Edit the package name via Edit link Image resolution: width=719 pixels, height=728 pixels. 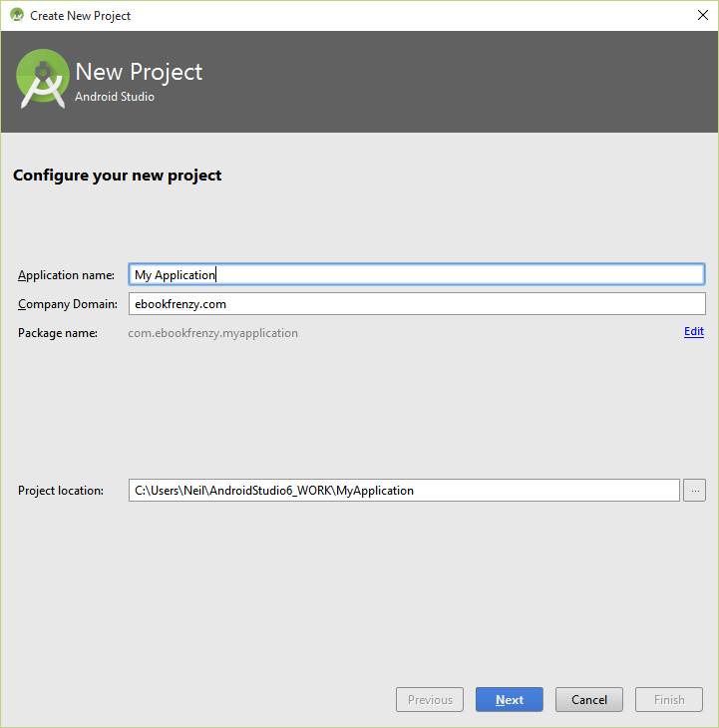[693, 331]
